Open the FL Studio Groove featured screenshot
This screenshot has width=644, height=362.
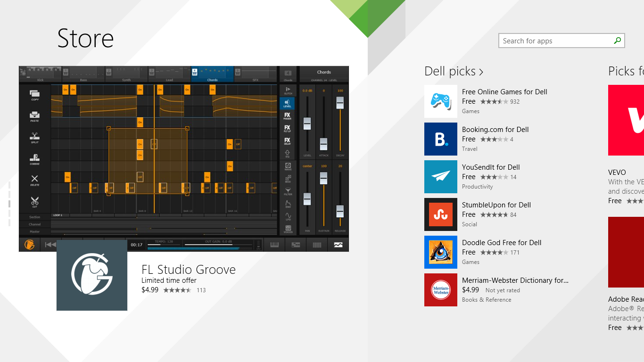click(x=184, y=159)
